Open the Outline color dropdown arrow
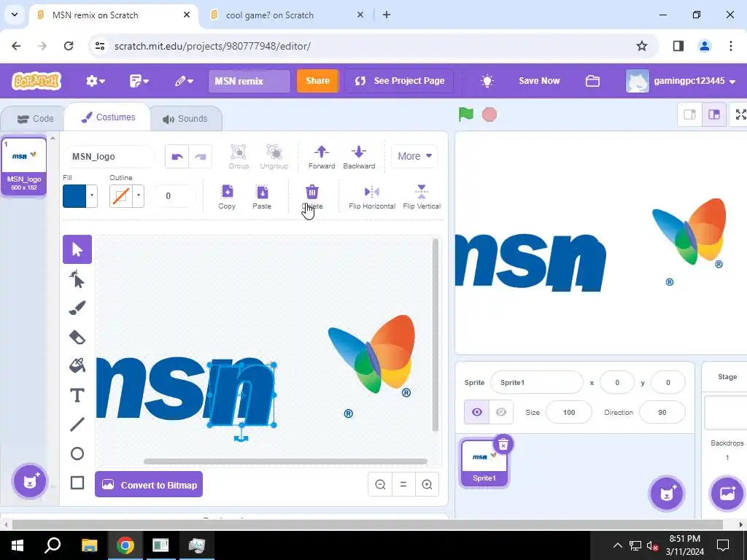 (138, 195)
